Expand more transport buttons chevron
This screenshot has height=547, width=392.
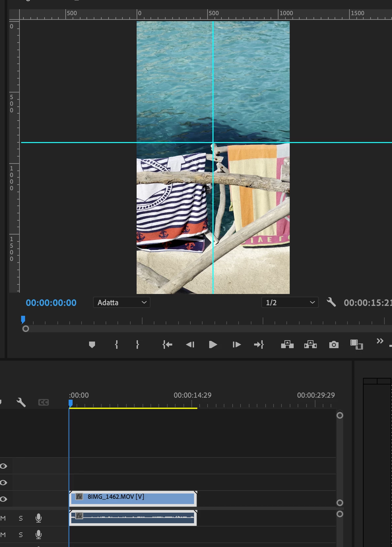(380, 341)
